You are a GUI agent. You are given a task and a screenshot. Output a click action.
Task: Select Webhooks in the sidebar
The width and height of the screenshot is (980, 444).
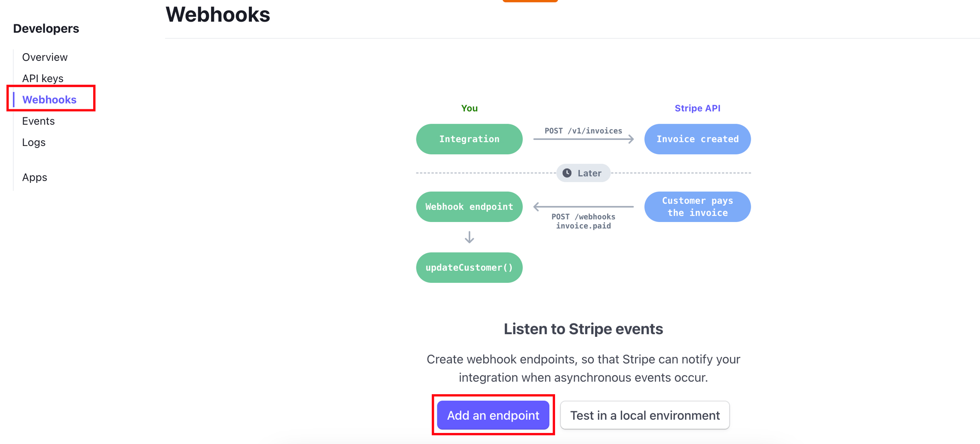click(49, 100)
